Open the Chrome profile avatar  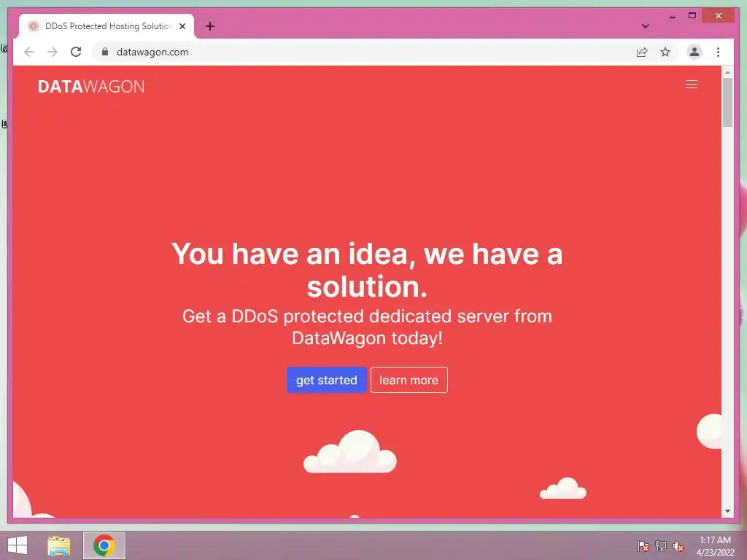(694, 52)
